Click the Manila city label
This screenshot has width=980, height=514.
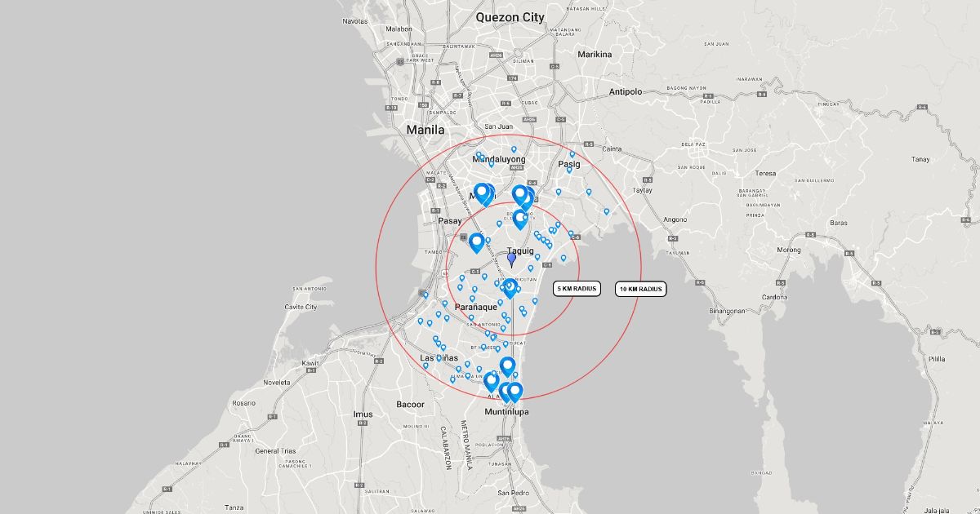[425, 130]
